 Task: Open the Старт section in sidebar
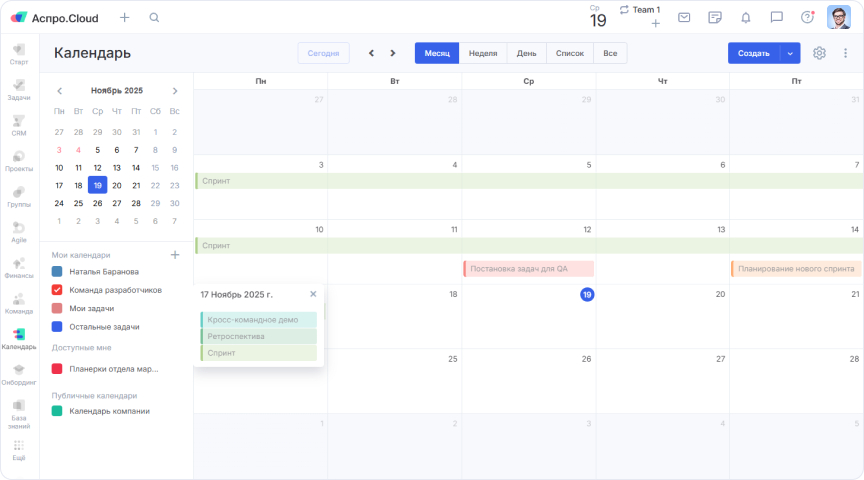pos(19,55)
